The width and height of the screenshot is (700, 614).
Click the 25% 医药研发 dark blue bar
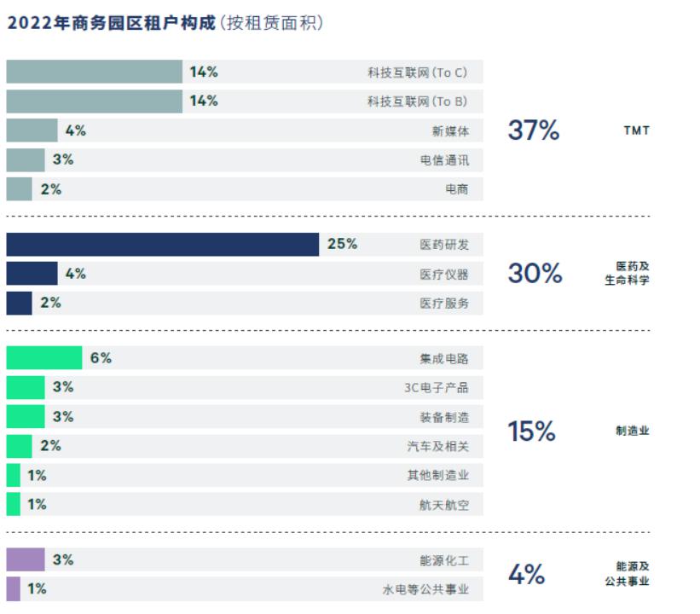point(163,244)
